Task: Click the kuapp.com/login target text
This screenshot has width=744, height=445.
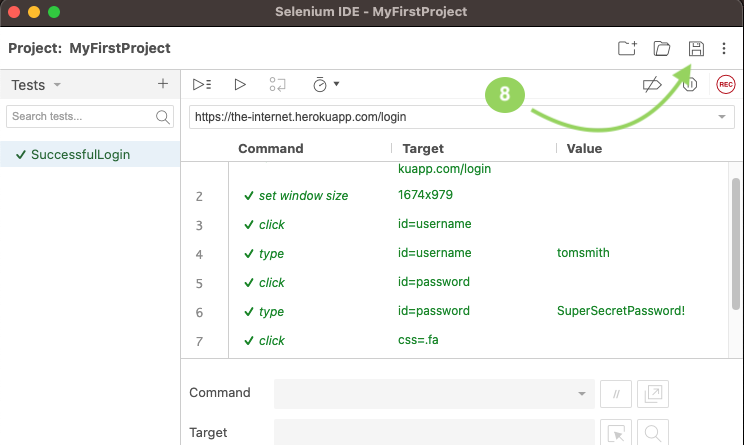Action: 444,169
